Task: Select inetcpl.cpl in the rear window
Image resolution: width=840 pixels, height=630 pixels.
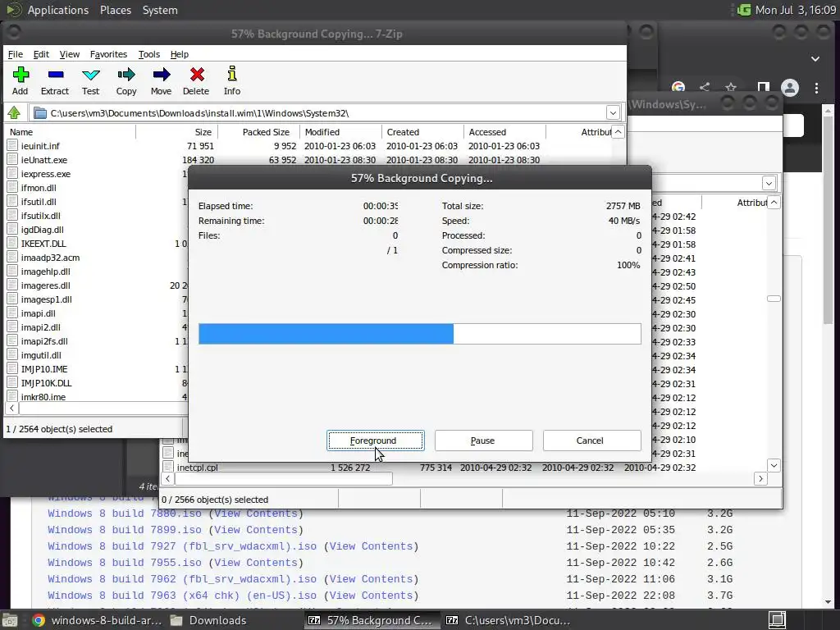Action: (x=197, y=467)
